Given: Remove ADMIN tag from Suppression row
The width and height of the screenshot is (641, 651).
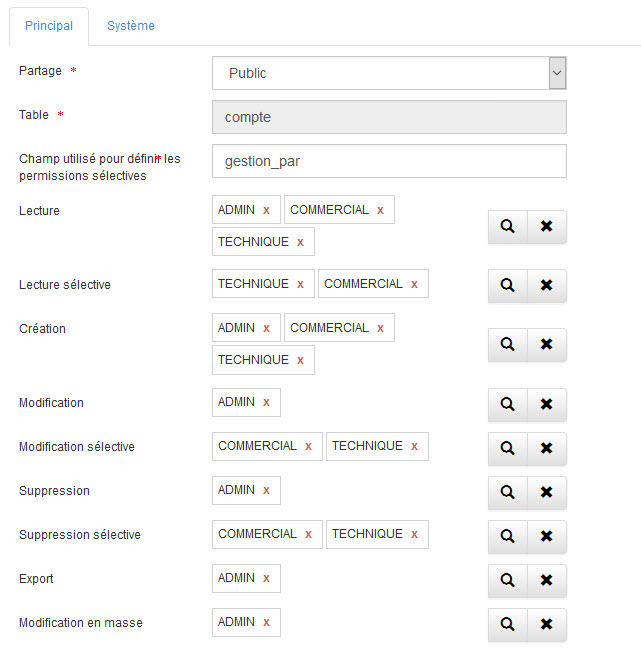Looking at the screenshot, I should [x=267, y=490].
